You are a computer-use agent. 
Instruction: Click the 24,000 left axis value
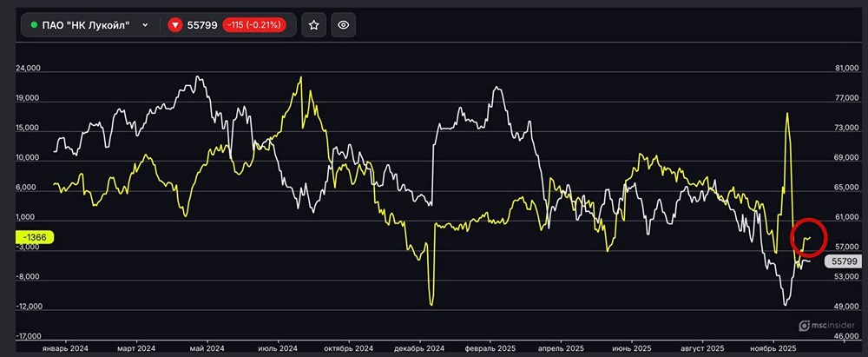pyautogui.click(x=29, y=68)
